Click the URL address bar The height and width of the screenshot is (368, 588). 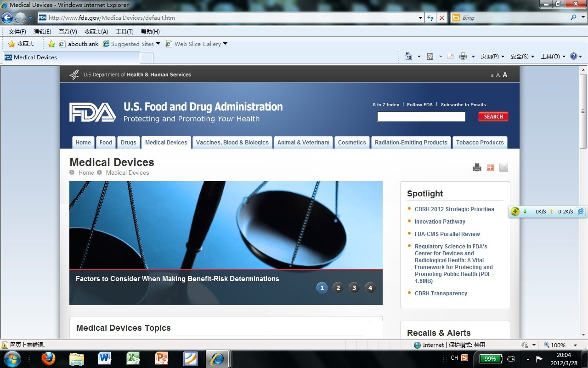click(227, 17)
